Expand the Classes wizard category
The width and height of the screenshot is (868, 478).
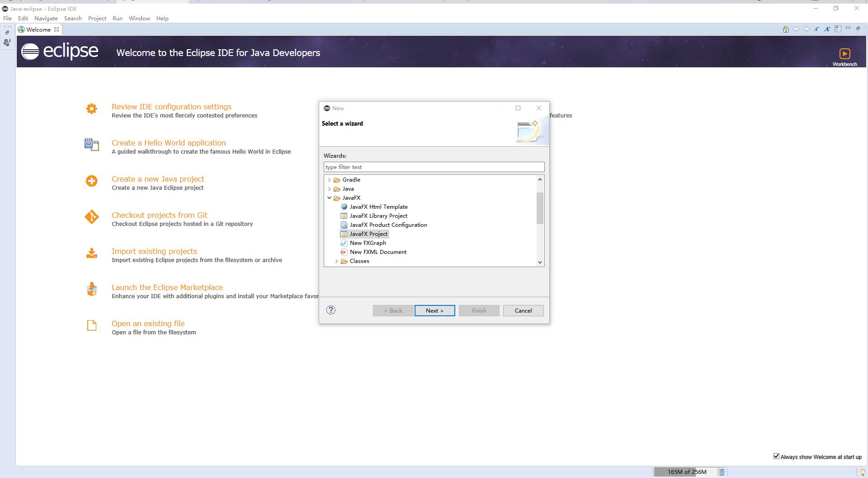336,261
